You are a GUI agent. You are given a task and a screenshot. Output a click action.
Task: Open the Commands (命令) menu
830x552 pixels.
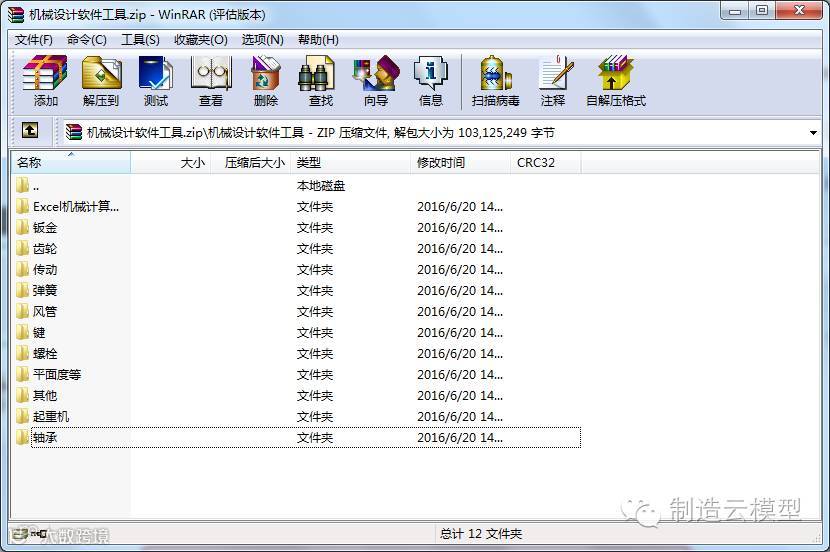point(86,40)
